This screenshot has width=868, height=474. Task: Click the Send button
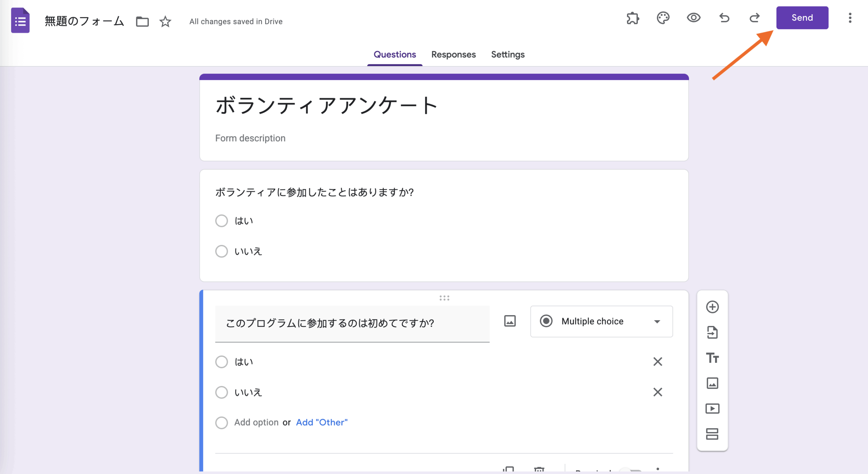(802, 18)
